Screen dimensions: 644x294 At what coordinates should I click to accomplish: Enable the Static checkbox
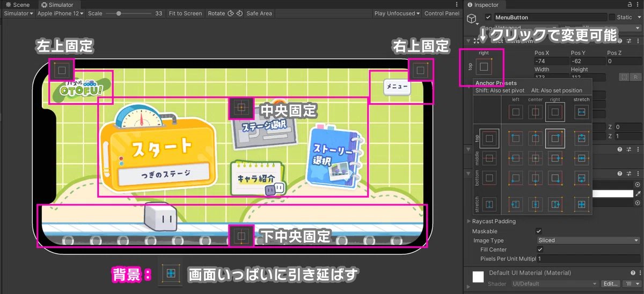coord(612,18)
